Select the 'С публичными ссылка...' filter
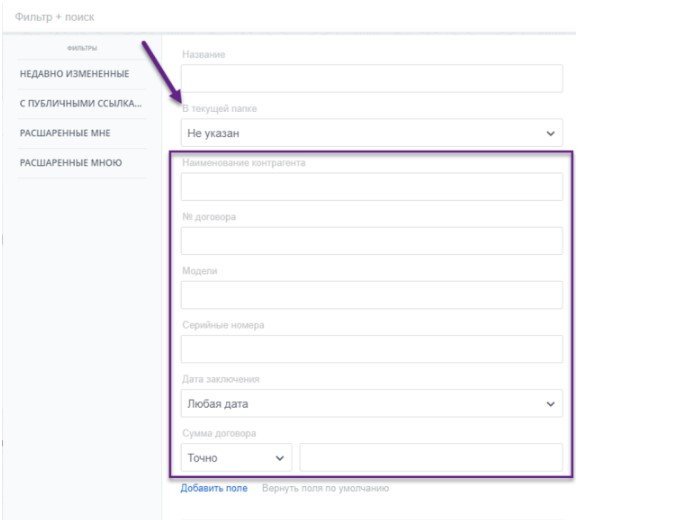The width and height of the screenshot is (678, 520). pos(80,103)
